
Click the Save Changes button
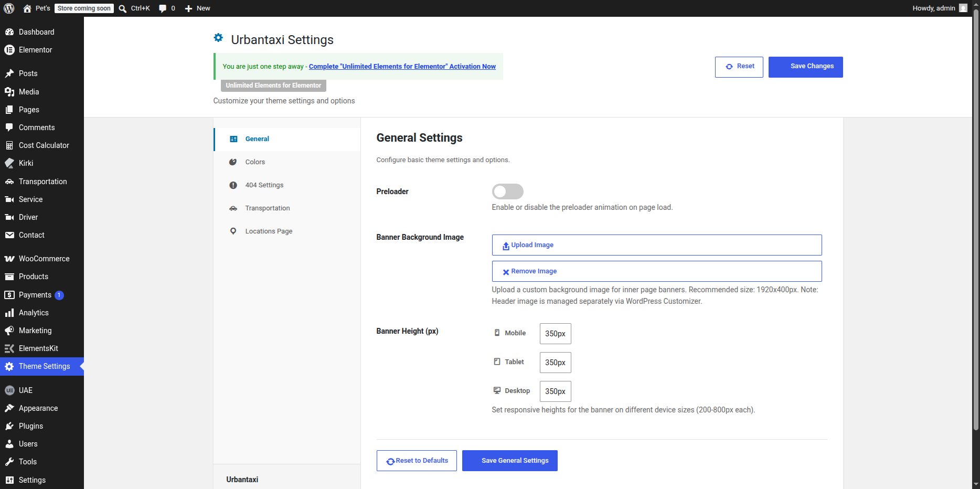point(805,67)
